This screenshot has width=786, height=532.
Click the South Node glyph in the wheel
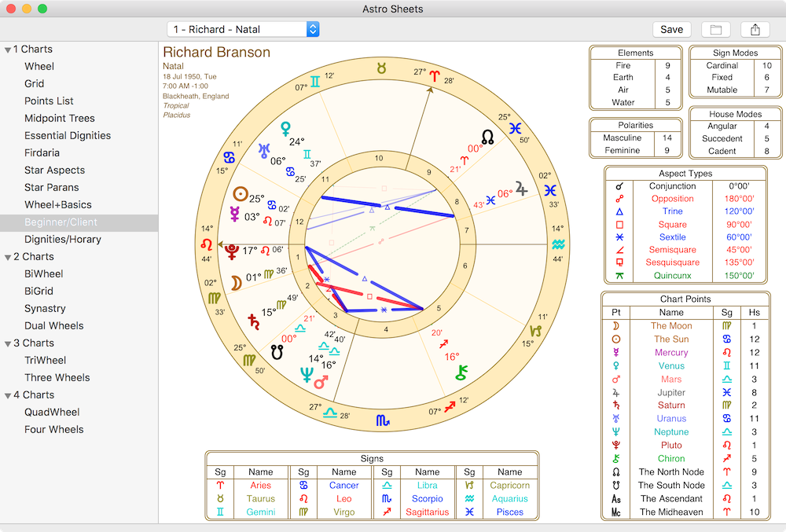point(277,352)
